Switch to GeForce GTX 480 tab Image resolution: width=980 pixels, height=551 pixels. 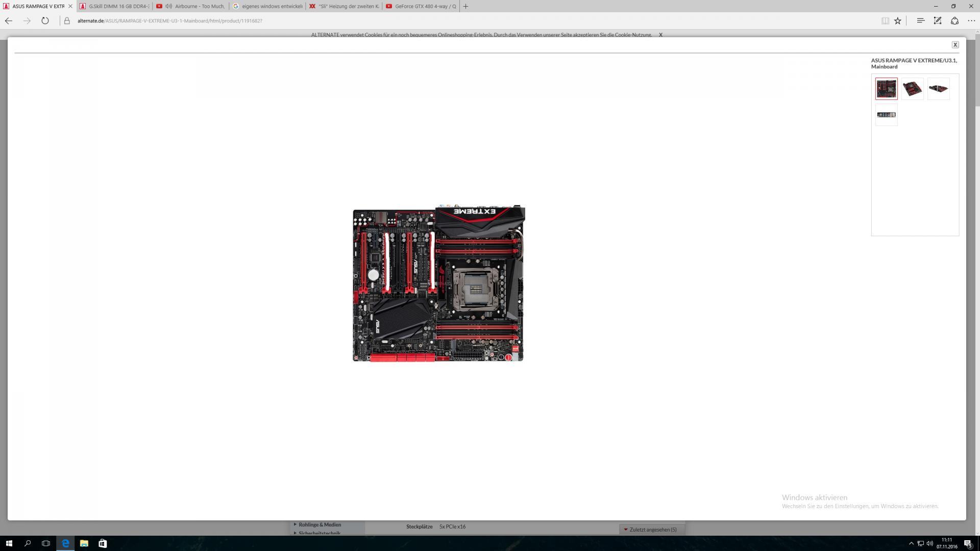click(421, 6)
